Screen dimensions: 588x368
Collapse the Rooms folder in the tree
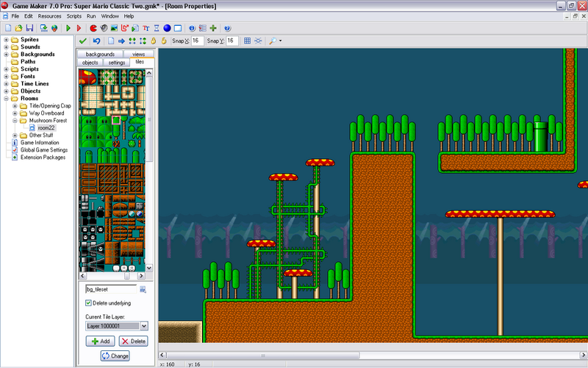(7, 98)
